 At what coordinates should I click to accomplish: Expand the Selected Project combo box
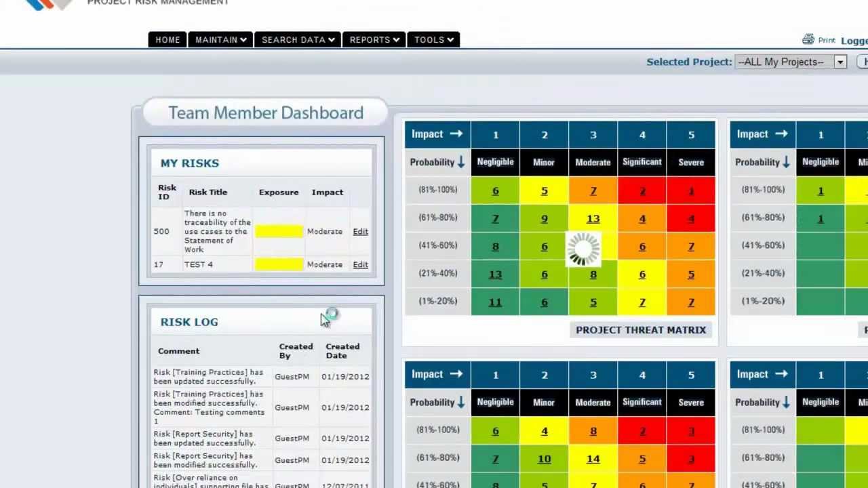791,62
